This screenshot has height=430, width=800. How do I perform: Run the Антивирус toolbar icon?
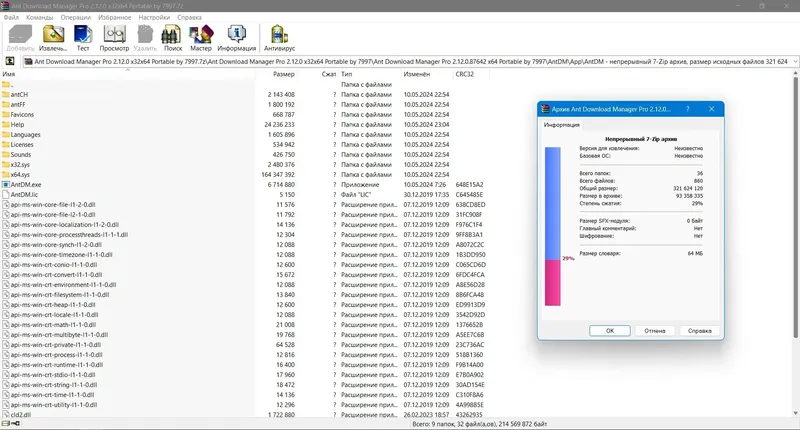pos(279,34)
